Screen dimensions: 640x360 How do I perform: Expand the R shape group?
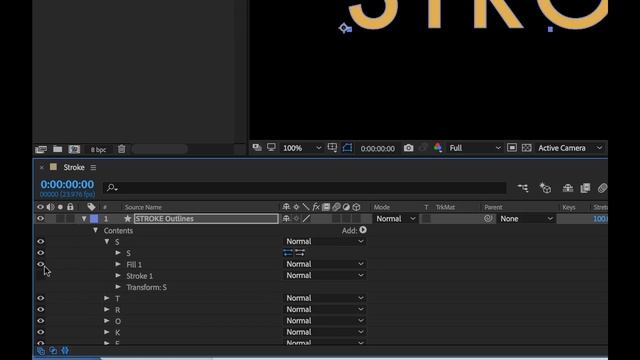(x=107, y=310)
